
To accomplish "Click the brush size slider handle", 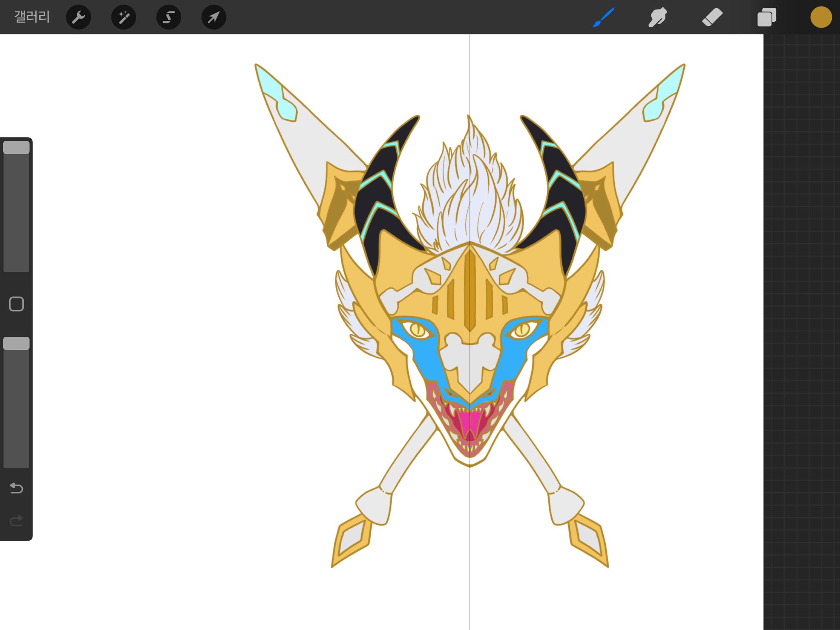I will pos(16,147).
